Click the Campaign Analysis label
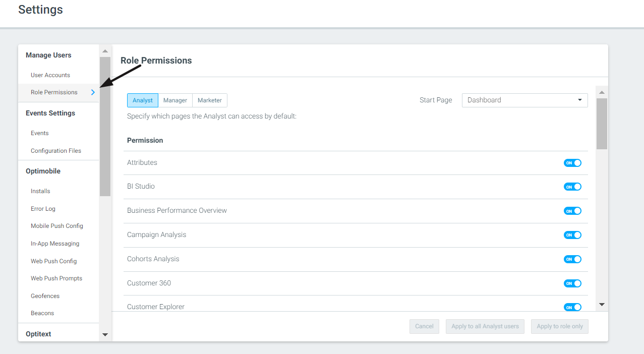The width and height of the screenshot is (644, 354). pyautogui.click(x=156, y=234)
